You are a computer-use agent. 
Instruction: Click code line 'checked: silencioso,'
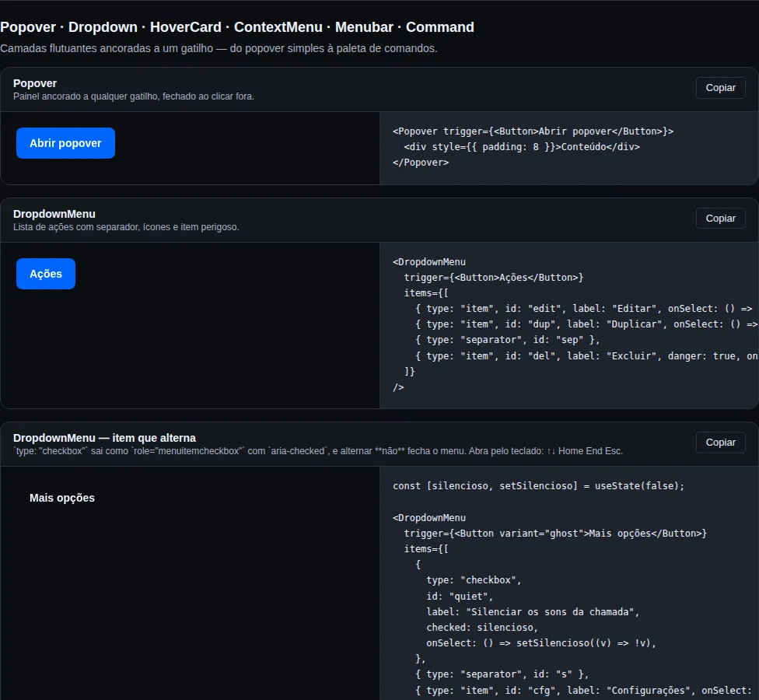point(481,628)
